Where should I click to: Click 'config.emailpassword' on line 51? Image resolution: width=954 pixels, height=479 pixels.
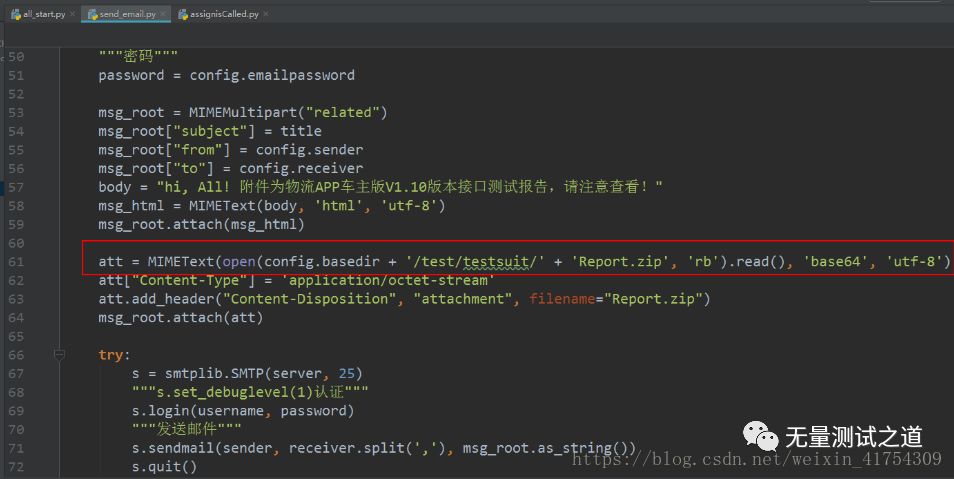[x=272, y=75]
